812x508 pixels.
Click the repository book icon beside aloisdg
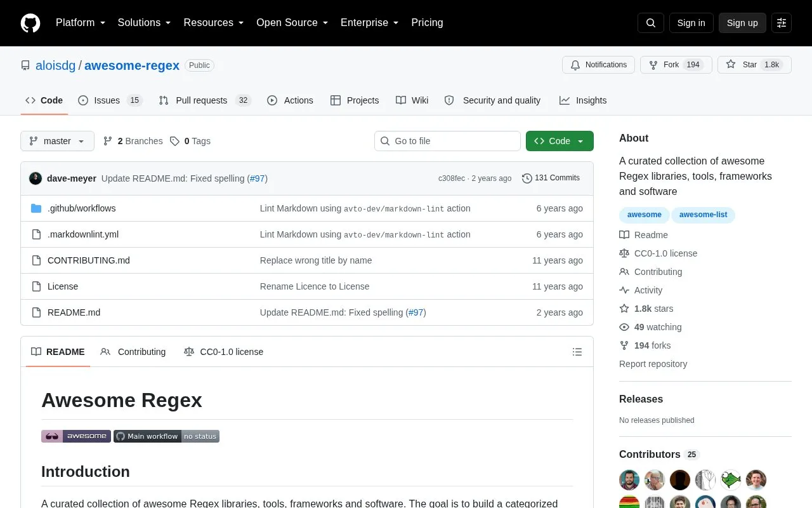click(25, 65)
